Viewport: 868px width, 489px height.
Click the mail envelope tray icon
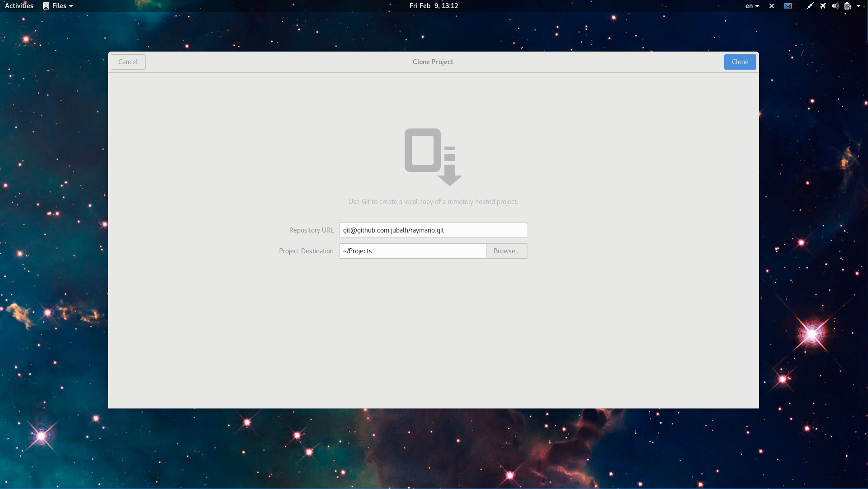(x=788, y=6)
